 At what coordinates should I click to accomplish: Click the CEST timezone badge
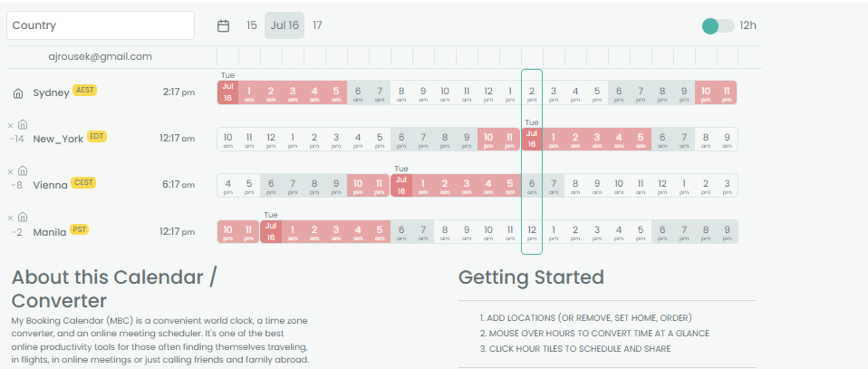click(84, 183)
